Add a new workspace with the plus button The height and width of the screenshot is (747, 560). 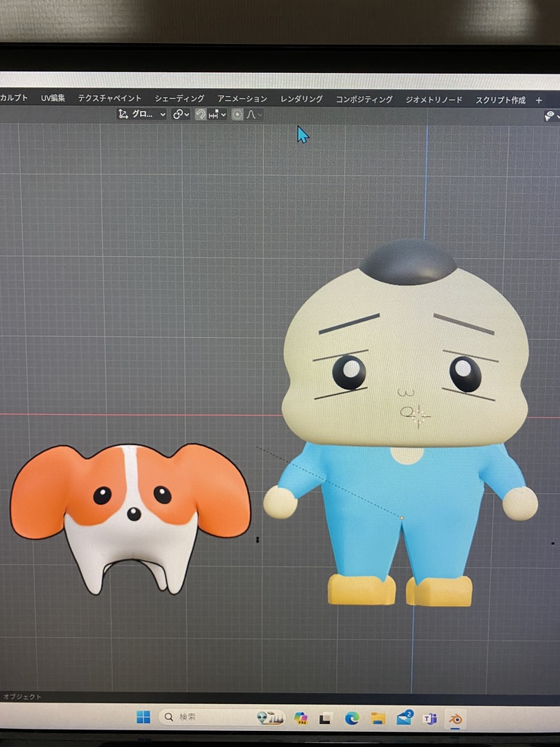(539, 100)
